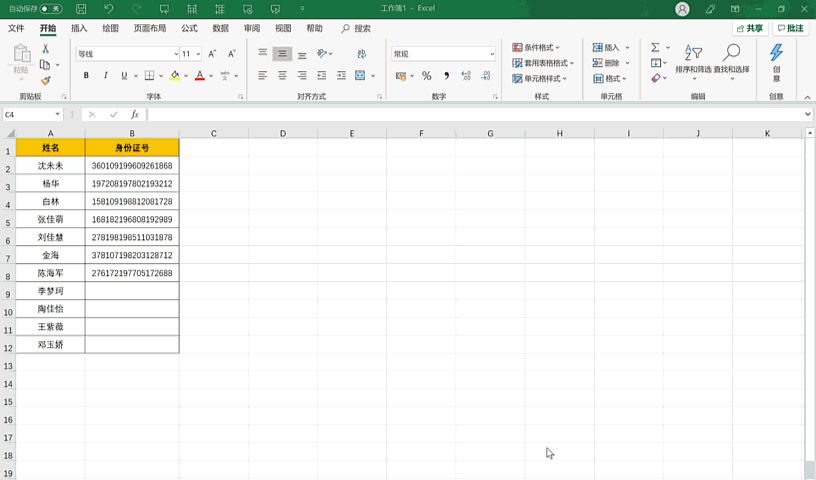The image size is (816, 480).
Task: Click the 格式 cells button
Action: pos(609,79)
